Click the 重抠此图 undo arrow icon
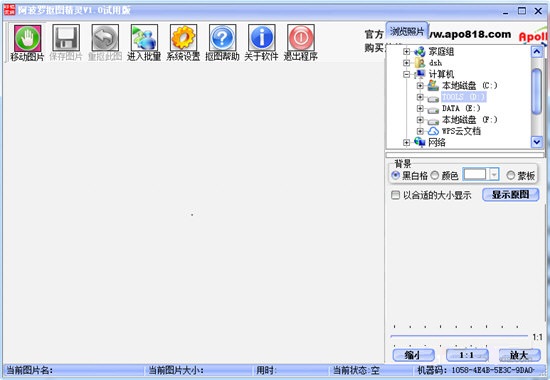This screenshot has height=380, width=550. click(105, 38)
